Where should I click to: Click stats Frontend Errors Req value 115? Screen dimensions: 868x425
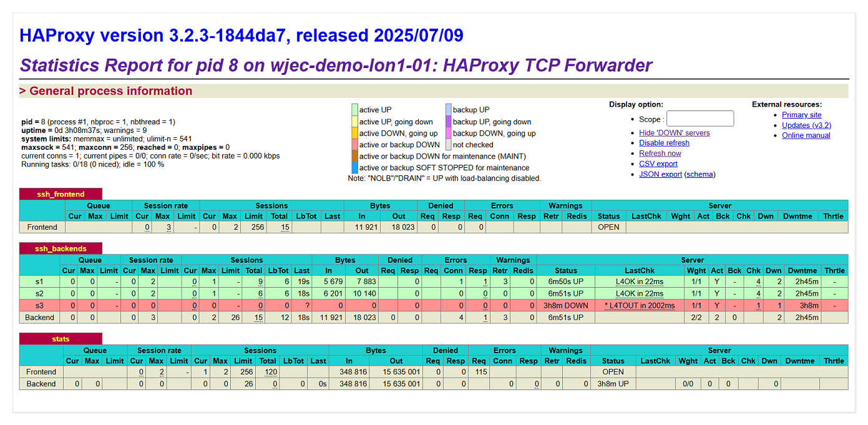(x=480, y=372)
